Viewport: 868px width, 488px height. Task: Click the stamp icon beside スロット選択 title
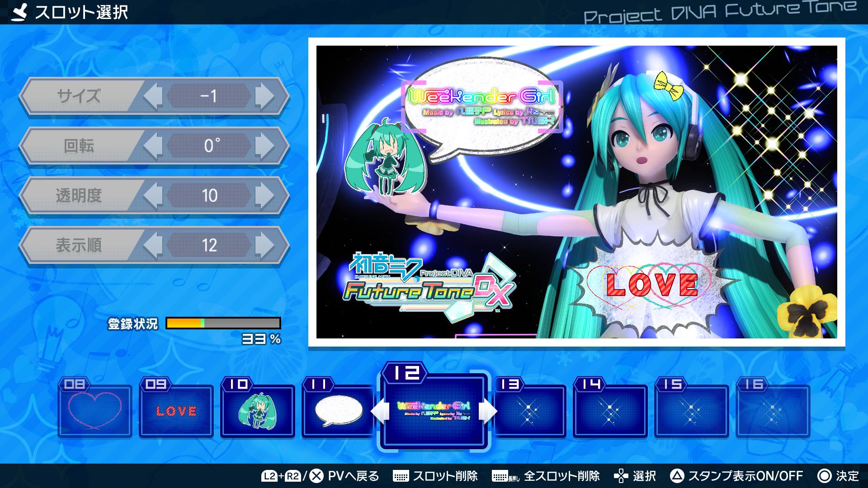(19, 12)
